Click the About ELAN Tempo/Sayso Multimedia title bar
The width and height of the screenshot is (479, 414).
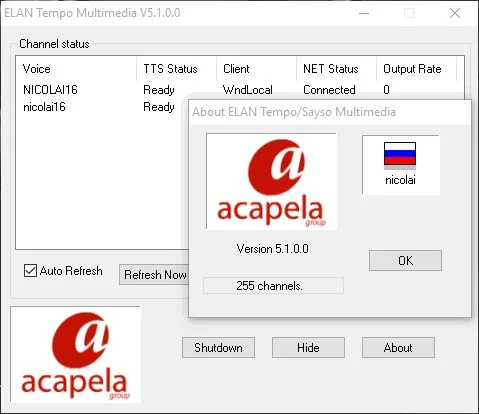point(330,112)
